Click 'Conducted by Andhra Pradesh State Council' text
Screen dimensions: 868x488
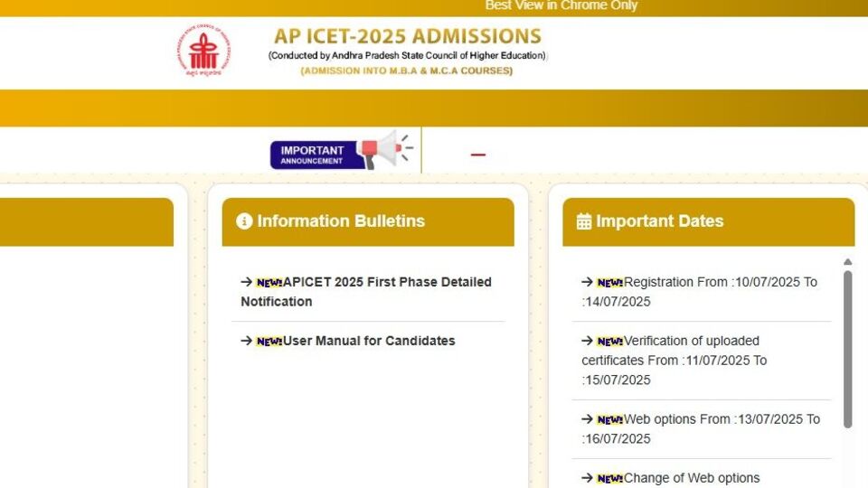[x=408, y=55]
